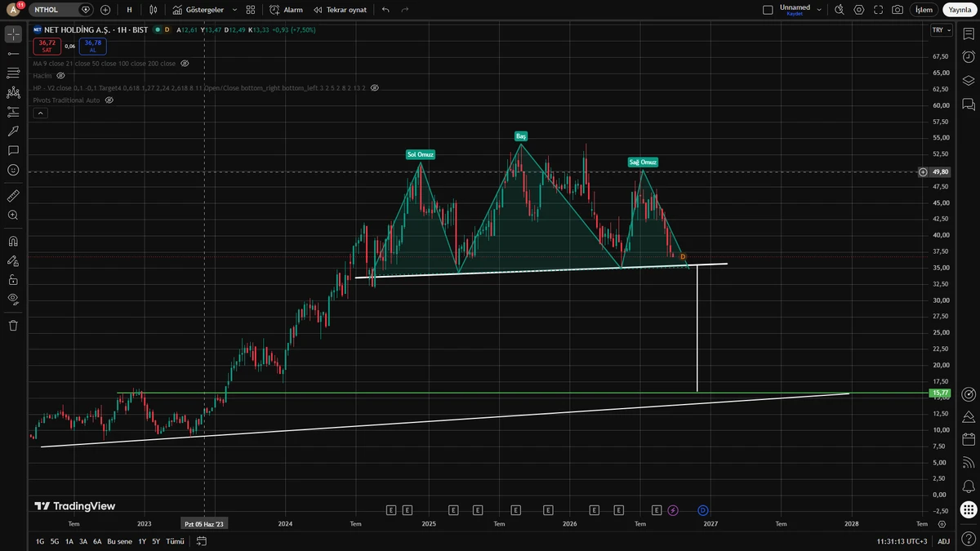Collapse the indicator legend with chevron
Image resolution: width=980 pixels, height=551 pixels.
[x=40, y=113]
